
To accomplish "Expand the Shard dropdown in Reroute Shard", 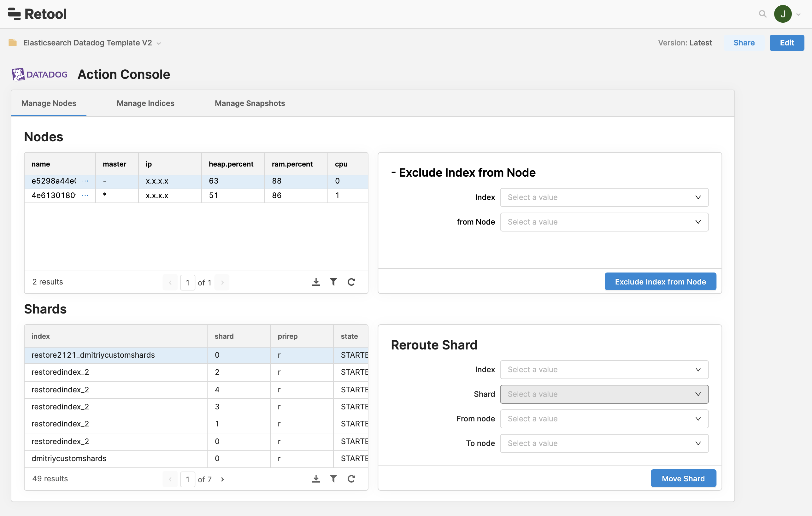I will click(604, 394).
